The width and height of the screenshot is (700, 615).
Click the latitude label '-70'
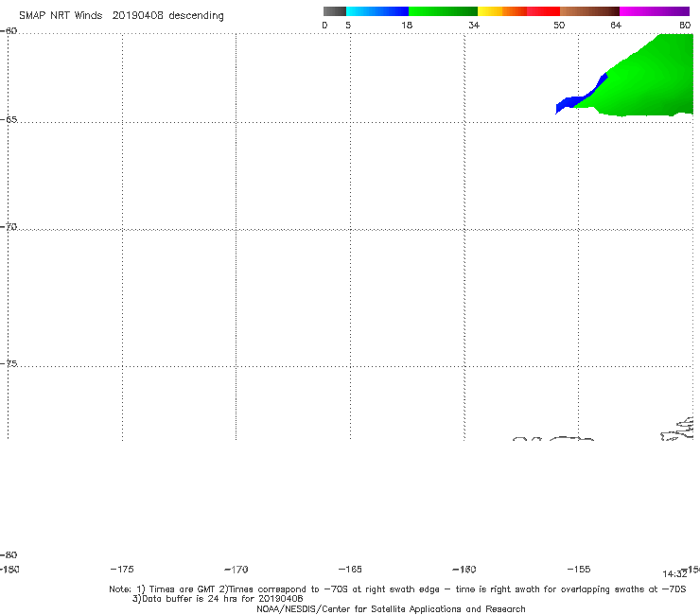[x=9, y=227]
